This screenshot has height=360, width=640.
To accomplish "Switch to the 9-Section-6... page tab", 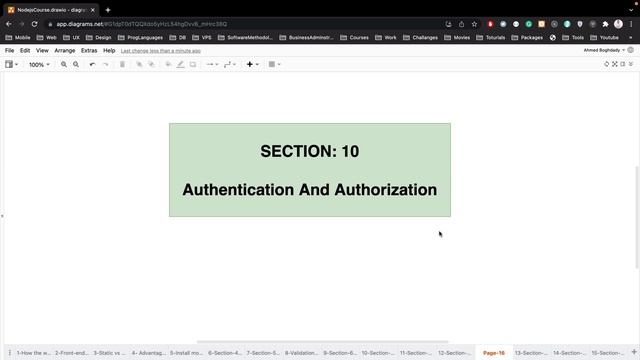I will 340,353.
